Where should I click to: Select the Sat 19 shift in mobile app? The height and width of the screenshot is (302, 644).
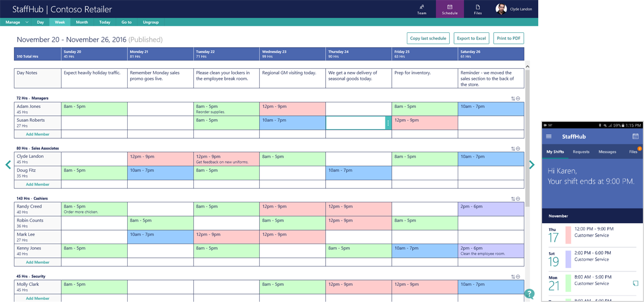[x=592, y=259]
